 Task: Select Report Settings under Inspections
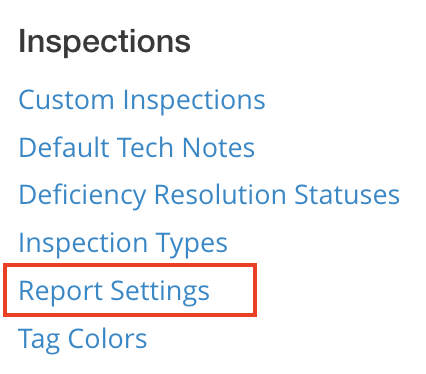pos(114,291)
